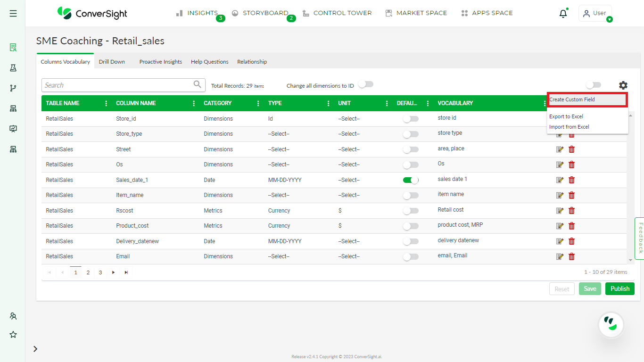Viewport: 644px width, 362px height.
Task: Open the CATEGORY header kebab menu
Action: [x=258, y=103]
